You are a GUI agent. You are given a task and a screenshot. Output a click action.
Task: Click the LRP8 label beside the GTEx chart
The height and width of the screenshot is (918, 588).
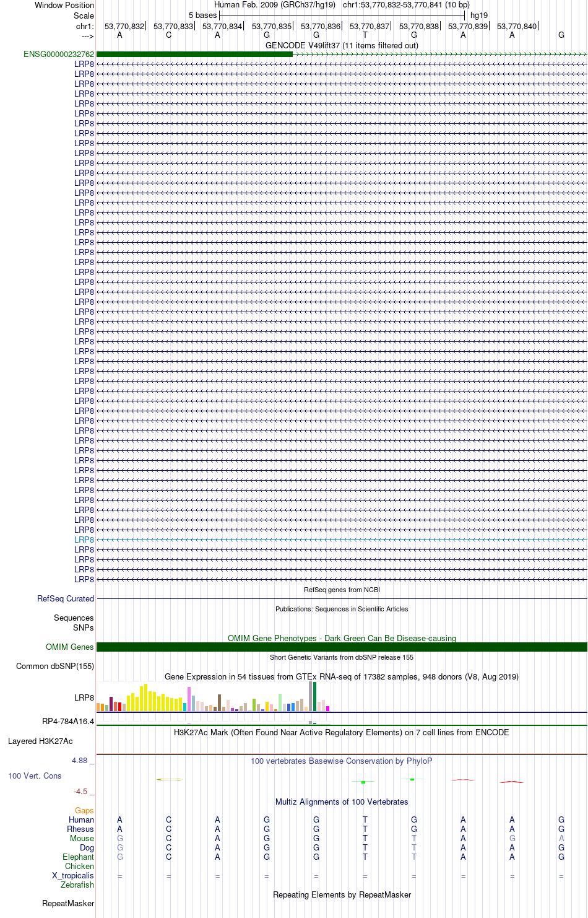click(x=84, y=698)
